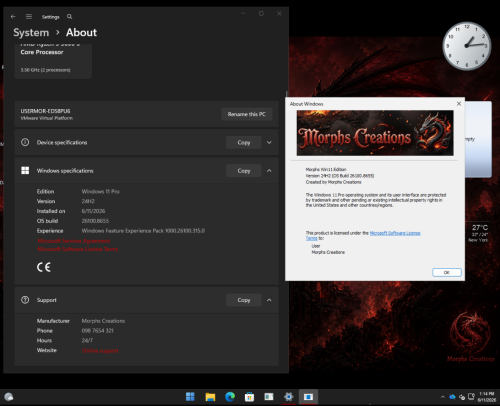500x406 pixels.
Task: Open Microsoft Store from the taskbar
Action: tap(249, 397)
